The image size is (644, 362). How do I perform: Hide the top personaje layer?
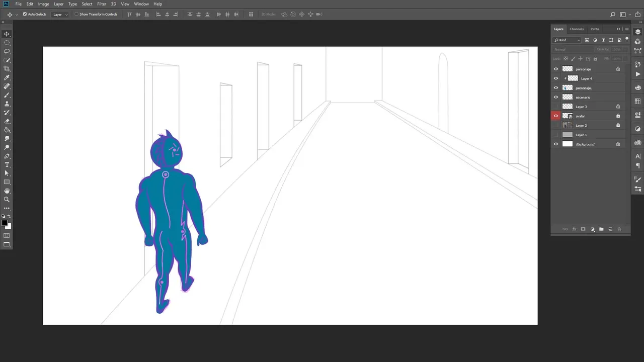click(556, 69)
